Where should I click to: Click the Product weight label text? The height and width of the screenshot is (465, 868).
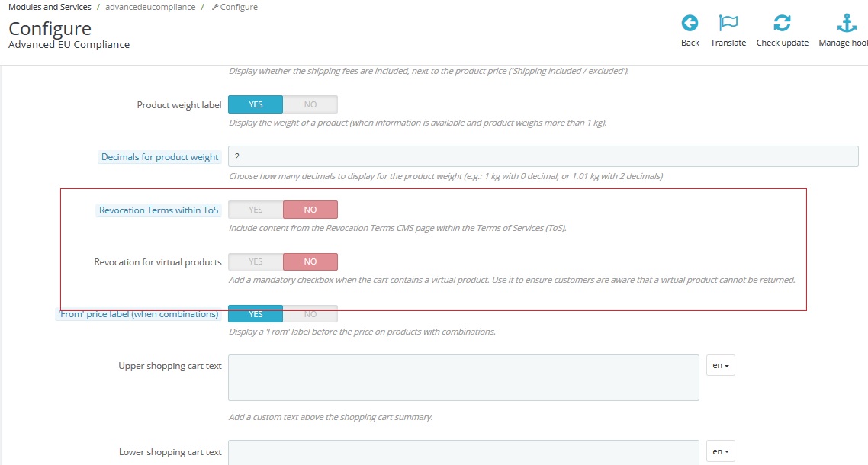(178, 105)
